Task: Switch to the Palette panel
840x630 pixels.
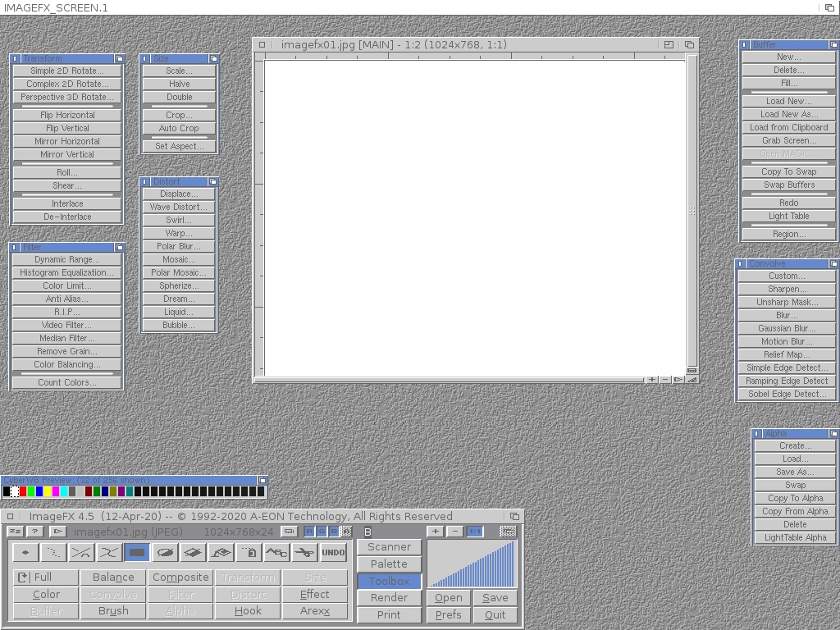Action: [x=389, y=564]
